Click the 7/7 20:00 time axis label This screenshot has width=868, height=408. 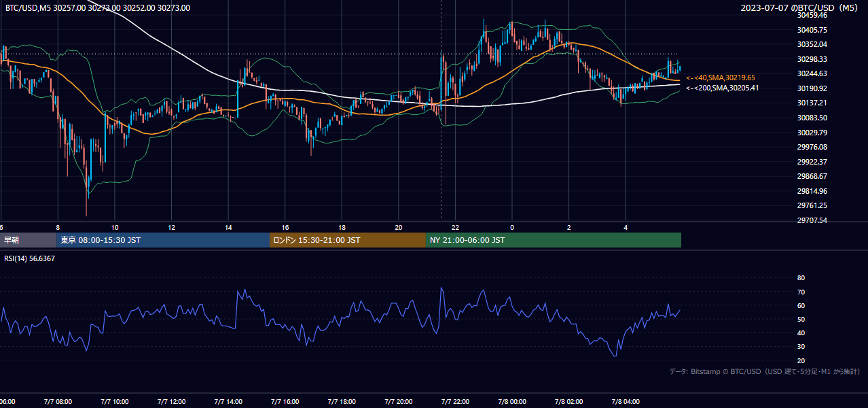pyautogui.click(x=399, y=402)
